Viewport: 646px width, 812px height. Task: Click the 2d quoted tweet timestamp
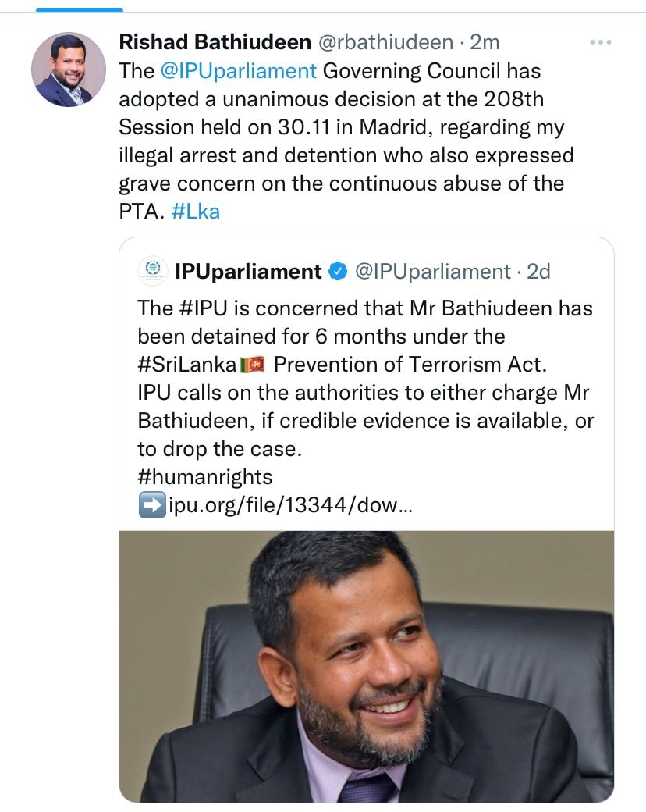[x=538, y=272]
